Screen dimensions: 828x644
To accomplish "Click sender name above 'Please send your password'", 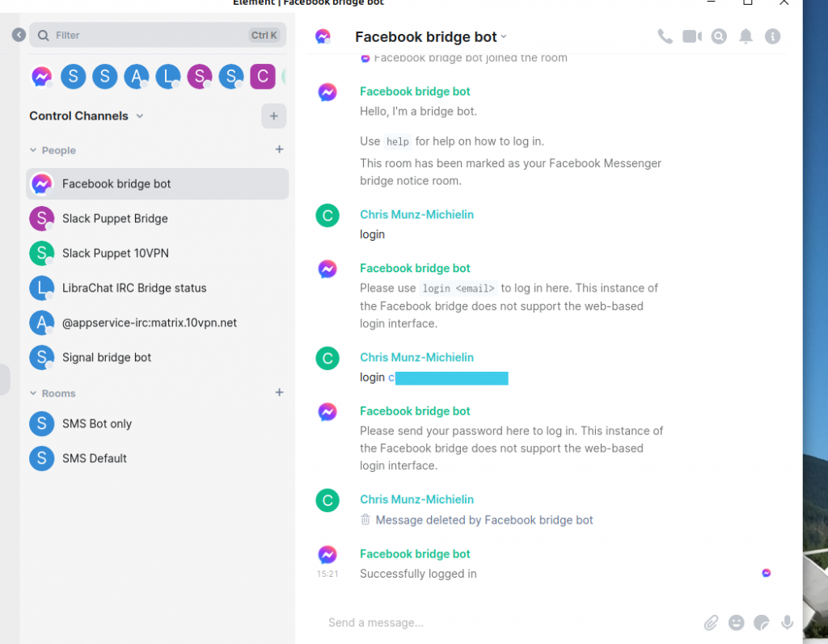I will 415,411.
